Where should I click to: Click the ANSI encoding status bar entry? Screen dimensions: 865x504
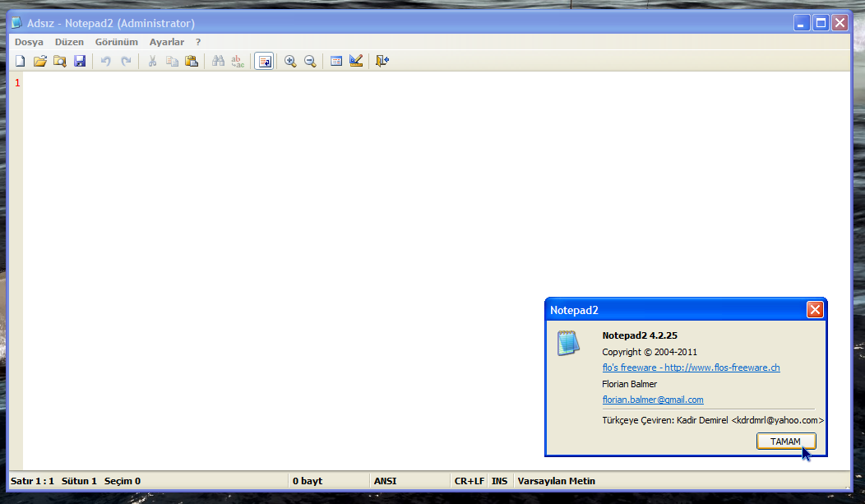pyautogui.click(x=385, y=481)
